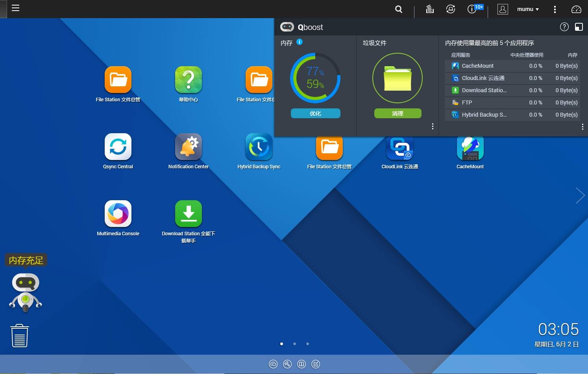Screen dimensions: 588x374
Task: Select the FTP row in Qboost
Action: [x=512, y=102]
